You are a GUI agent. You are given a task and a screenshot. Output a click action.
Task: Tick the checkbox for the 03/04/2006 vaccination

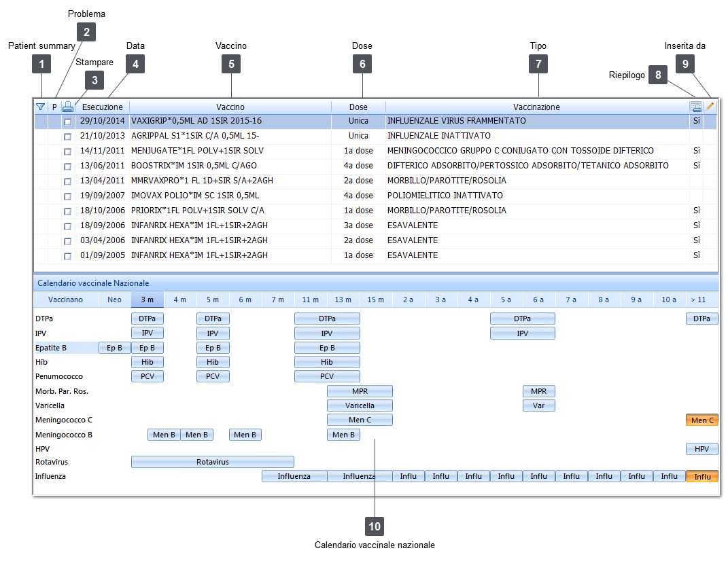tap(68, 241)
